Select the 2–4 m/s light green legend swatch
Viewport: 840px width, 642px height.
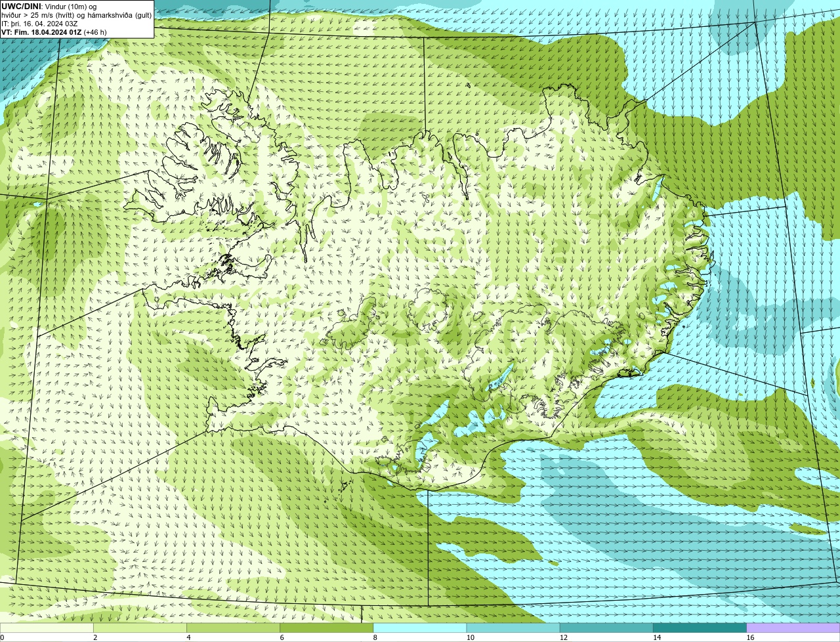pyautogui.click(x=140, y=628)
